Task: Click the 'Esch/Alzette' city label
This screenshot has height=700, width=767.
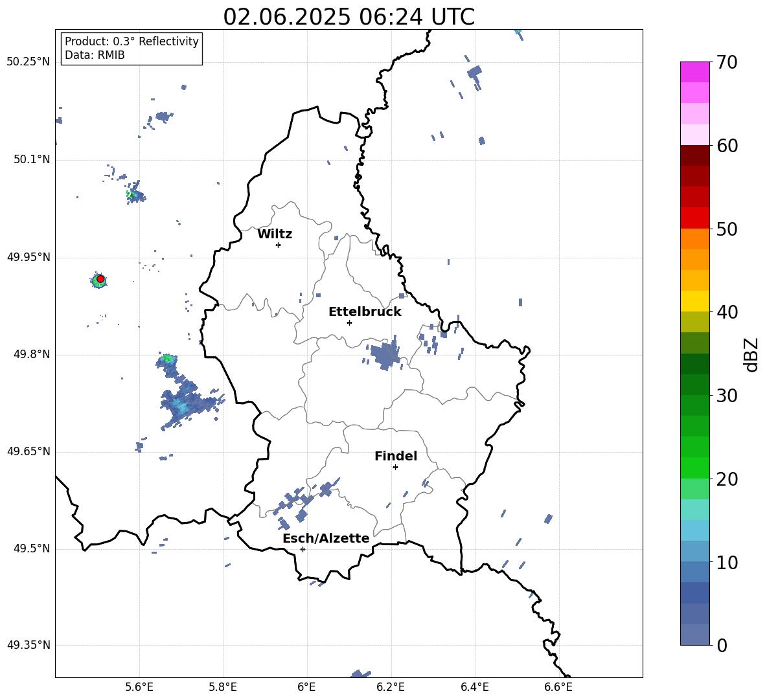Action: point(326,538)
